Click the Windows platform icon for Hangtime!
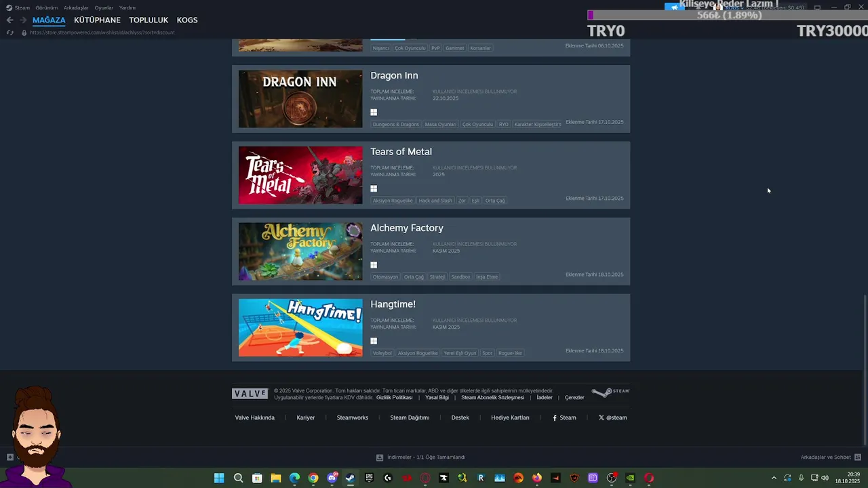Screen dimensions: 868x488 374,341
